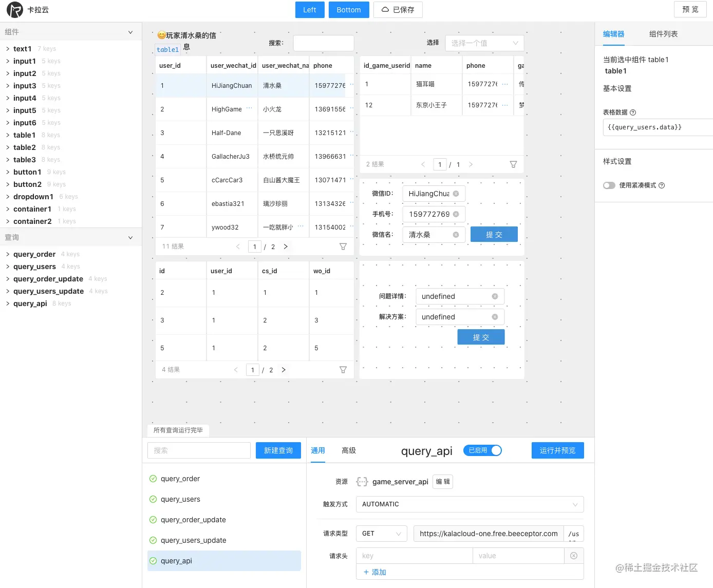This screenshot has height=588, width=713.
Task: Click the 预览 preview button
Action: pos(690,9)
